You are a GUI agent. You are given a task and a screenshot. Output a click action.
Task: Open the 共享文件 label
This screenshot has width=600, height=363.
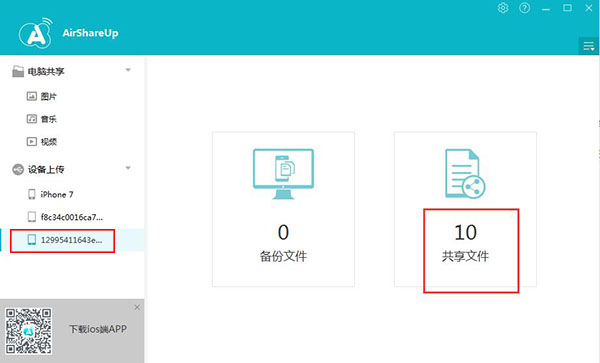465,256
